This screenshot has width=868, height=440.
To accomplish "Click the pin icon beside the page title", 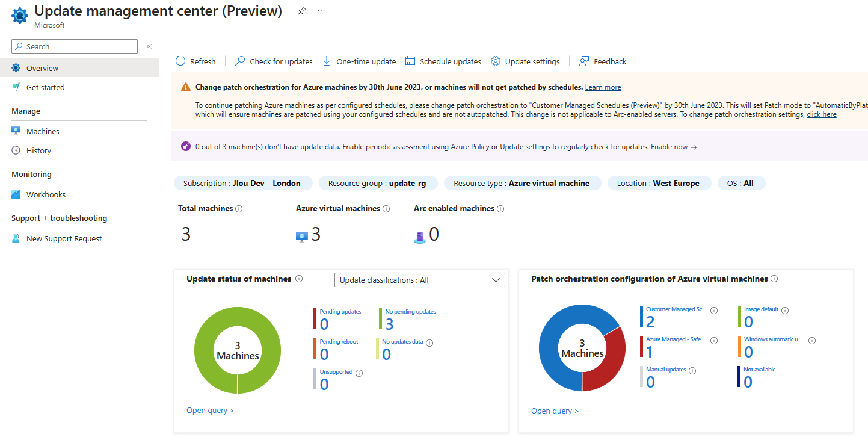I will 302,11.
